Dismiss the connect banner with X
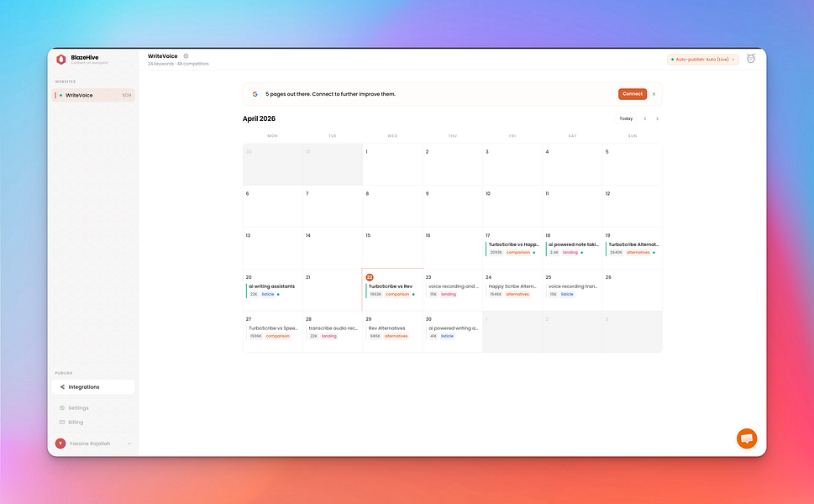The height and width of the screenshot is (504, 814). (654, 94)
